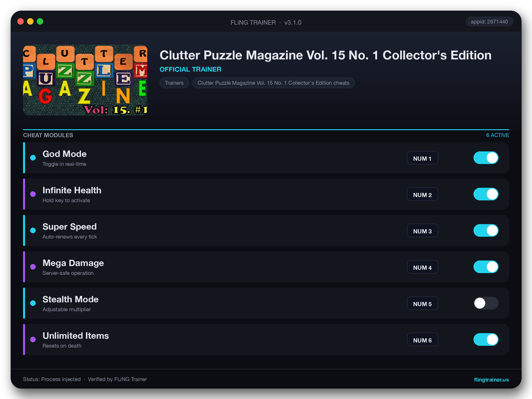Click the Resets on death description

[x=62, y=346]
